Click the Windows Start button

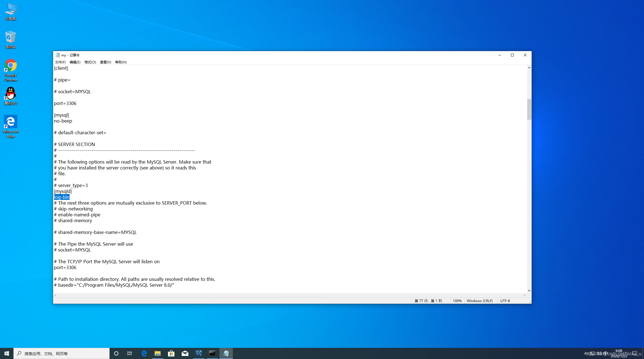[7, 353]
